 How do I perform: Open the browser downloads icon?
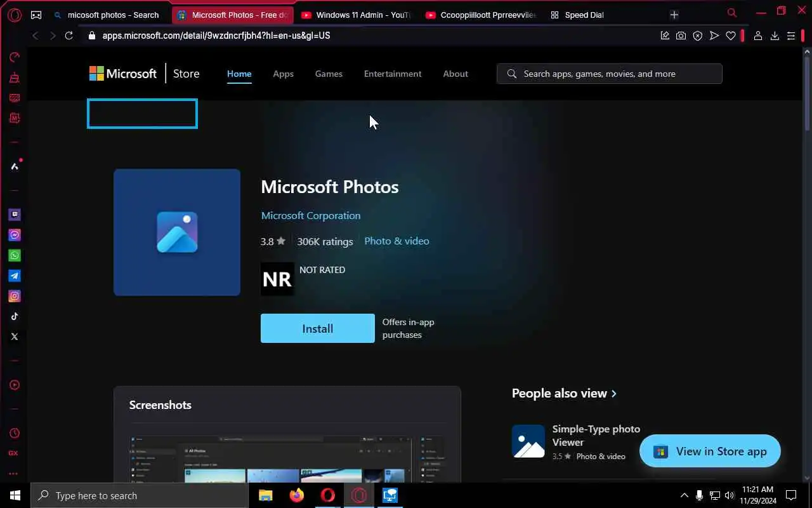[775, 36]
